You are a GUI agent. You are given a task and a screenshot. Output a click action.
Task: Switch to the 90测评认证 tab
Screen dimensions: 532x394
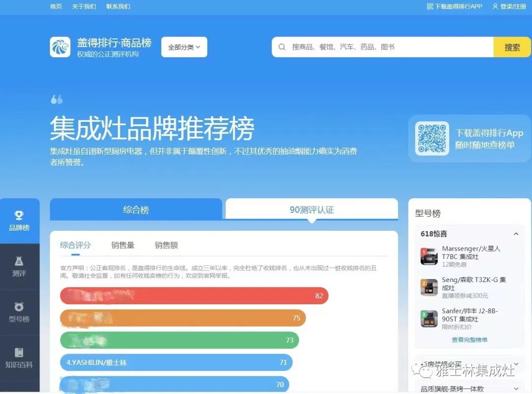tap(312, 210)
